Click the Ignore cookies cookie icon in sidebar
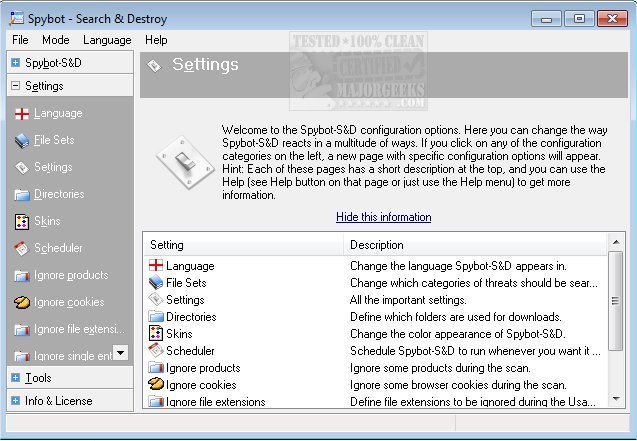Screen dimensions: 637x441 [x=22, y=303]
